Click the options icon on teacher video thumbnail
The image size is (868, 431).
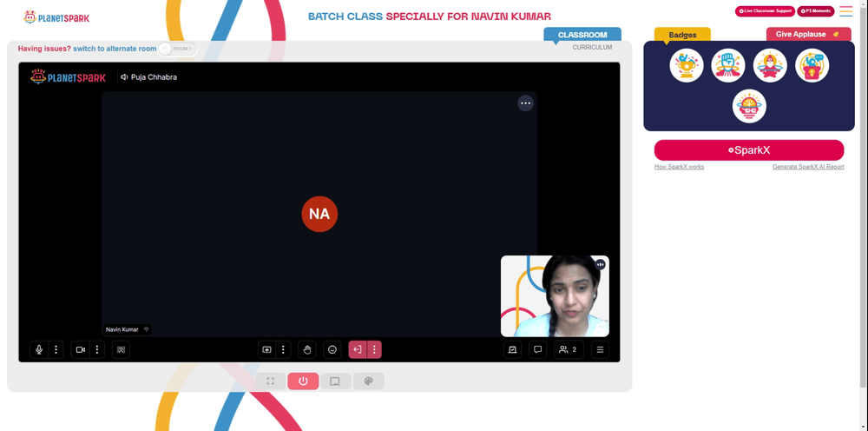(600, 265)
